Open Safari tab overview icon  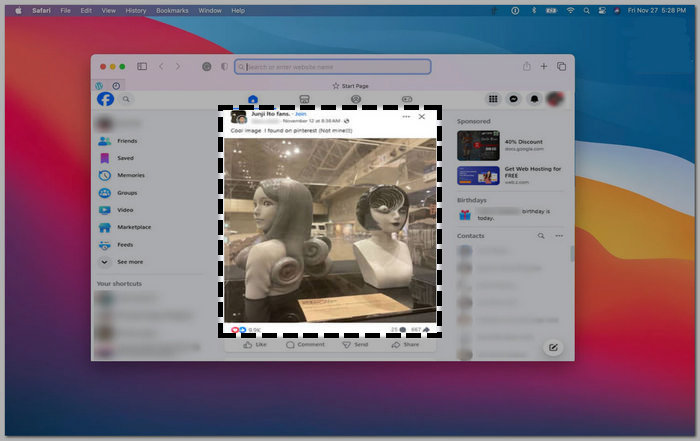tap(561, 66)
